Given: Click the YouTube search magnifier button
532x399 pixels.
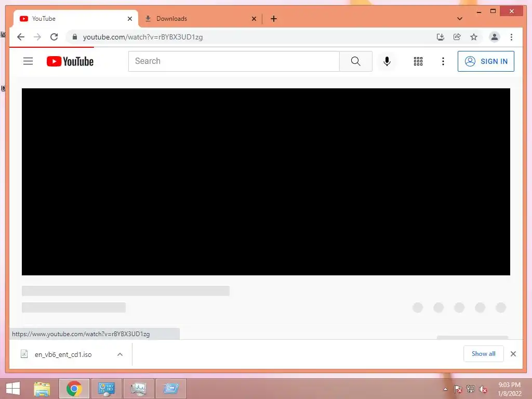Looking at the screenshot, I should click(355, 61).
